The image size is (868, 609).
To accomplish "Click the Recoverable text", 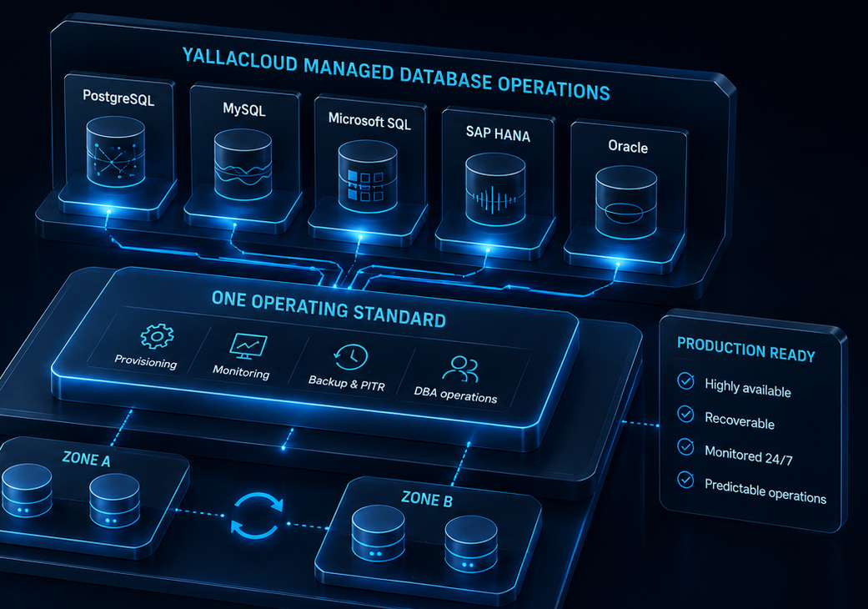I will (x=740, y=420).
